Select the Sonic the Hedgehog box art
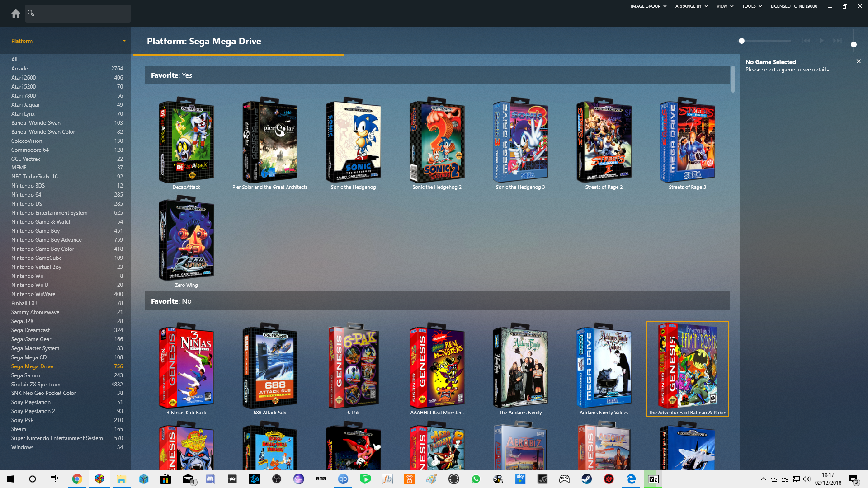868x488 pixels. [x=354, y=140]
